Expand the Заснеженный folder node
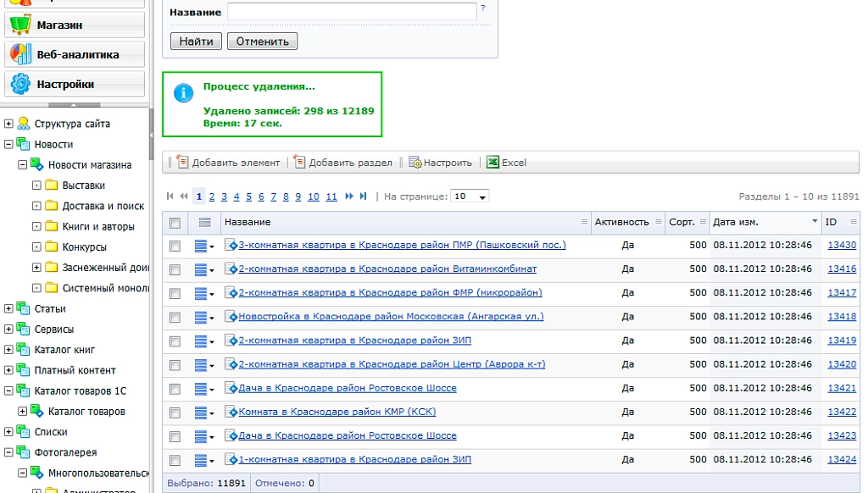The width and height of the screenshot is (868, 493). point(36,267)
